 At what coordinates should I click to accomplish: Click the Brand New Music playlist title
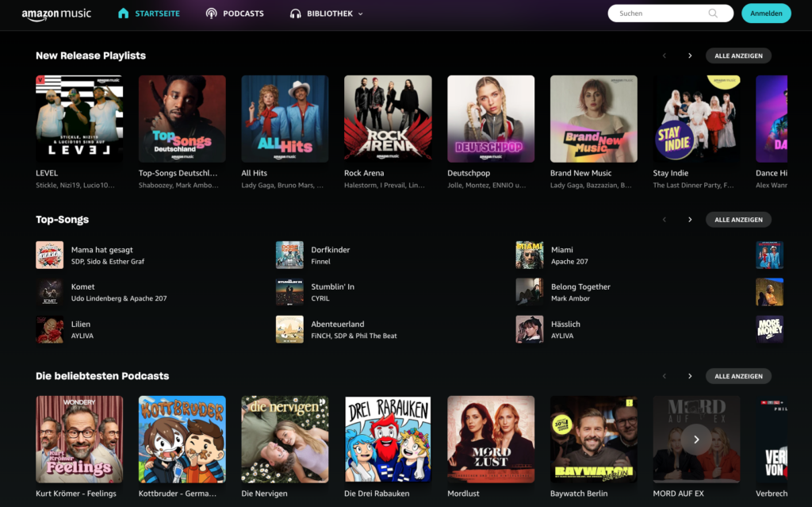580,173
